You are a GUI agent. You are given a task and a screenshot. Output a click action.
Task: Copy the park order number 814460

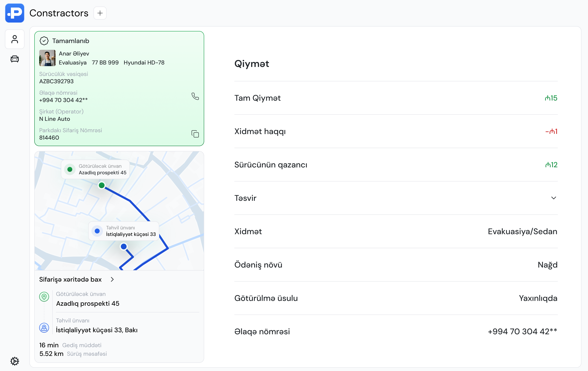(x=195, y=134)
